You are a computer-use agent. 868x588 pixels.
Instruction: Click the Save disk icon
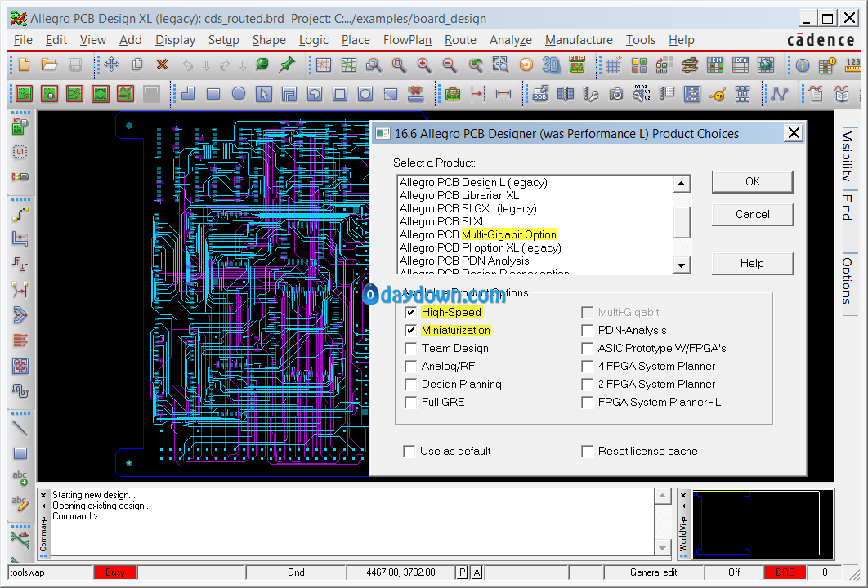tap(74, 65)
